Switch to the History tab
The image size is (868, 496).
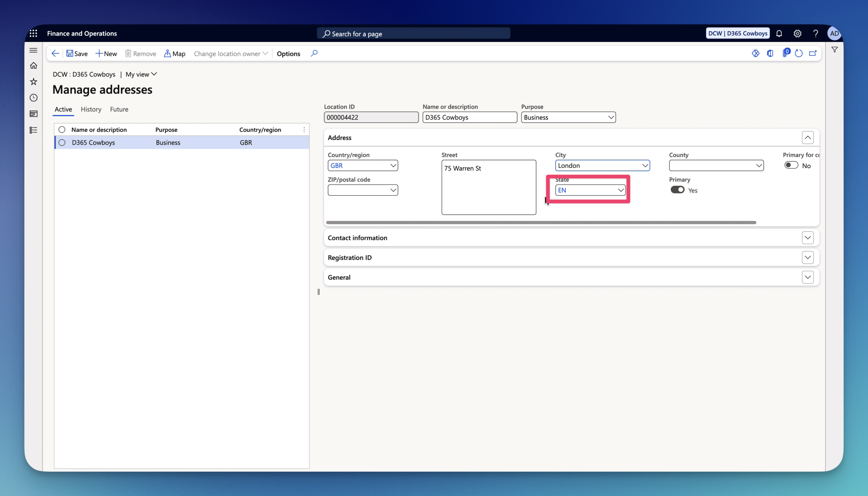91,109
